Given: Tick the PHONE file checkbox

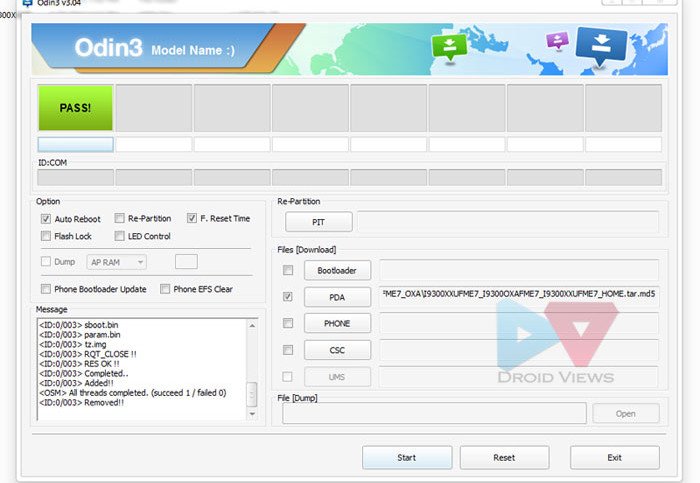Looking at the screenshot, I should [288, 323].
